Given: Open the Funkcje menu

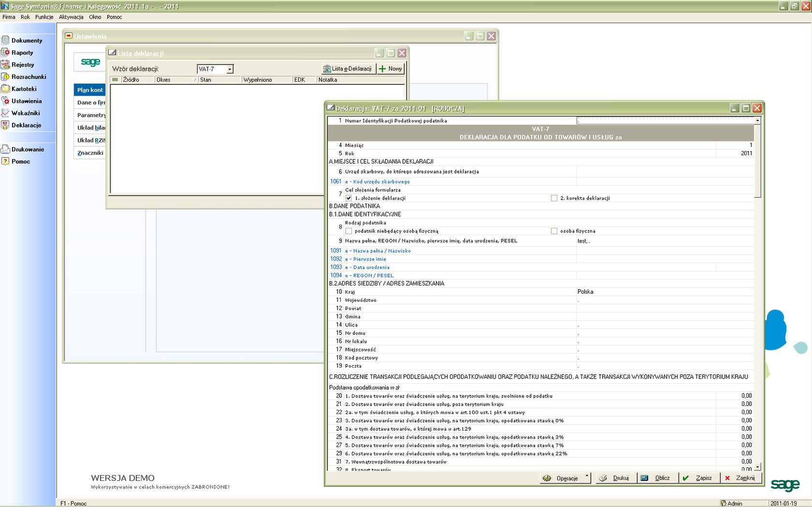Looking at the screenshot, I should (44, 17).
